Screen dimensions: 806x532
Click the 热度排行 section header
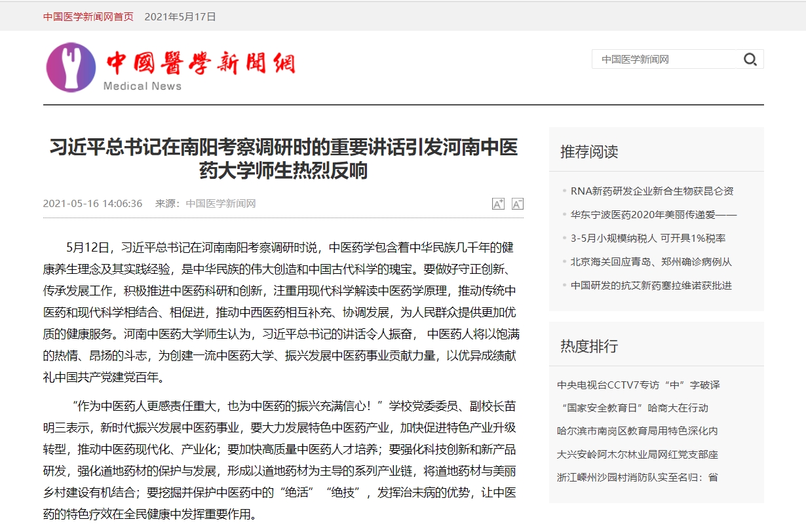589,346
